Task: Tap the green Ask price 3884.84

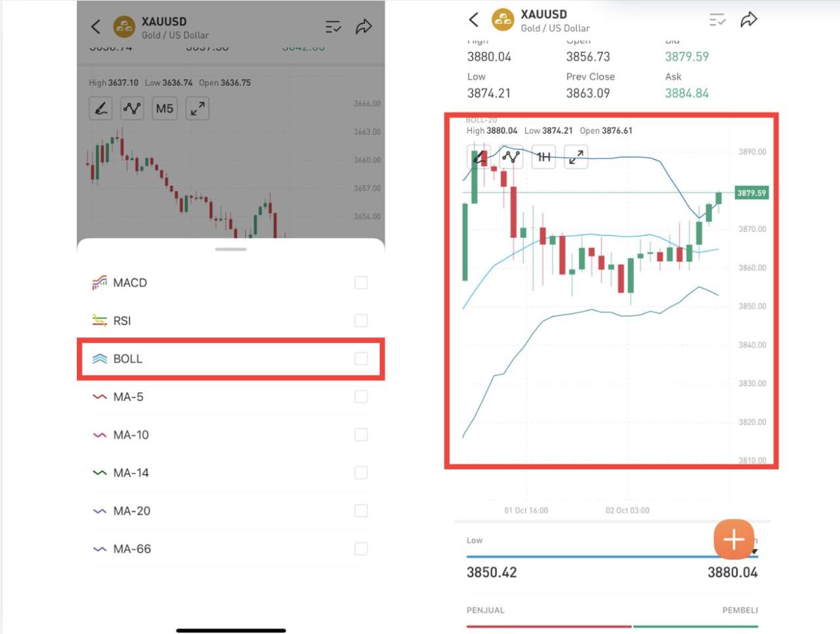Action: pos(686,93)
